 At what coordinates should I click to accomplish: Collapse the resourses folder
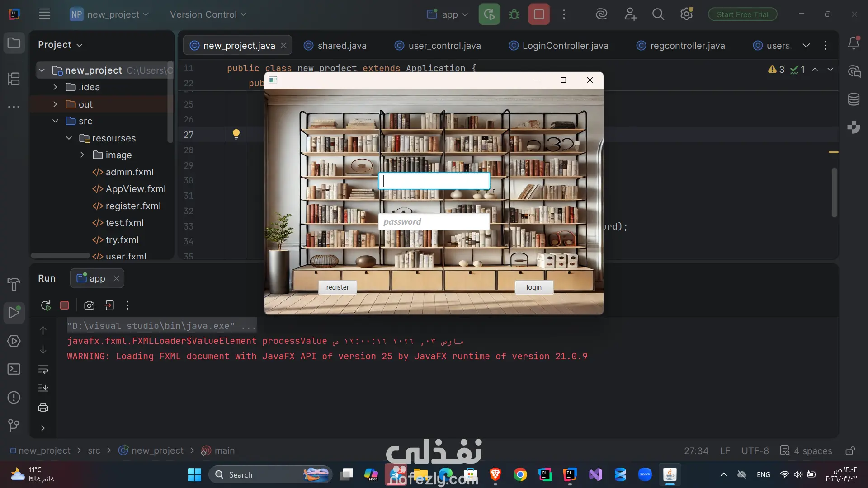(69, 138)
